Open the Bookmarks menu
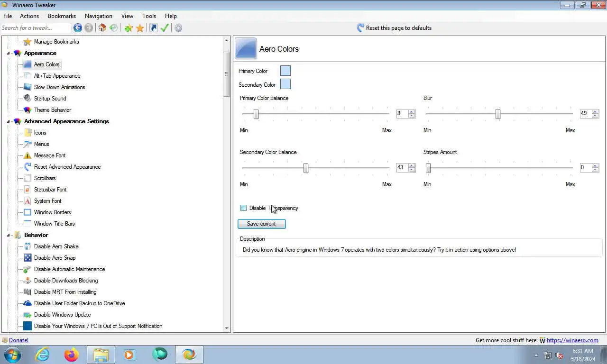The image size is (607, 364). [62, 16]
